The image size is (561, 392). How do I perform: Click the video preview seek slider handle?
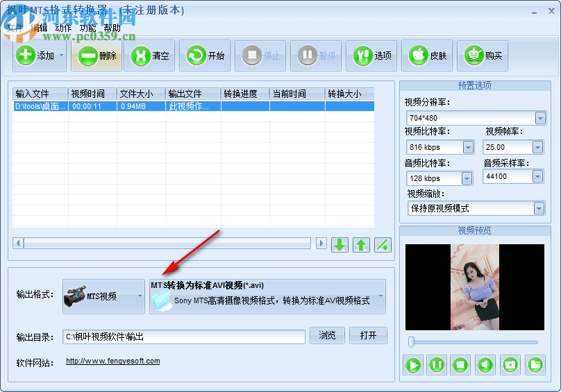(412, 342)
